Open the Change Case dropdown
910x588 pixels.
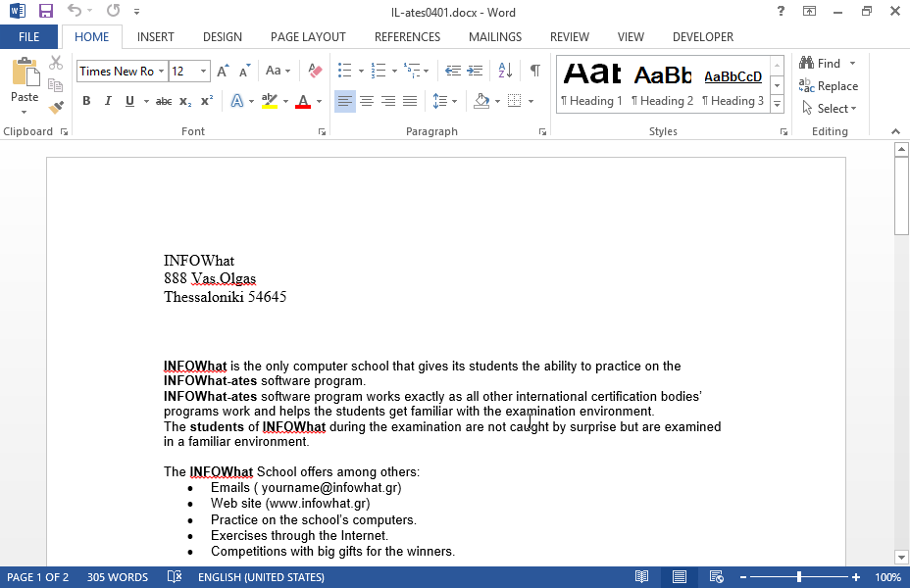click(x=278, y=71)
